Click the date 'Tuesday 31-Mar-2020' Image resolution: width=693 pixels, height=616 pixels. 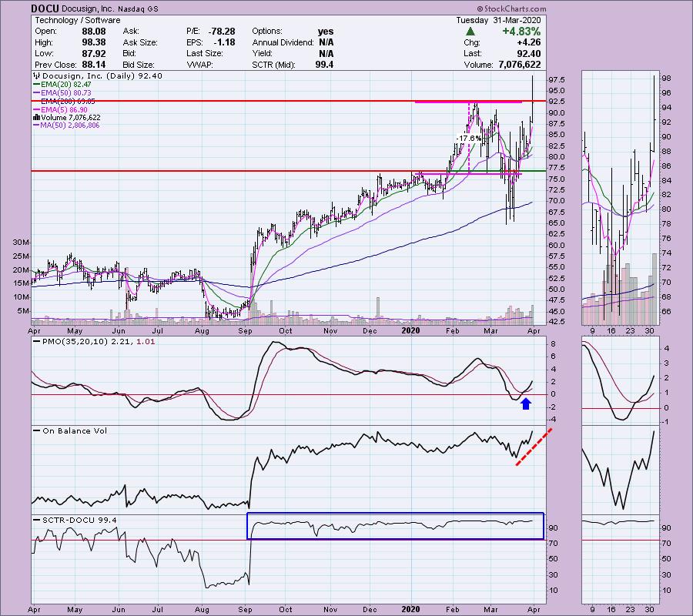click(x=498, y=20)
